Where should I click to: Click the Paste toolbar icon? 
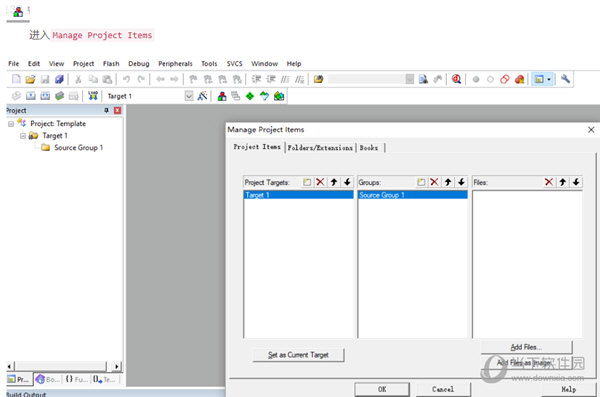[x=108, y=79]
